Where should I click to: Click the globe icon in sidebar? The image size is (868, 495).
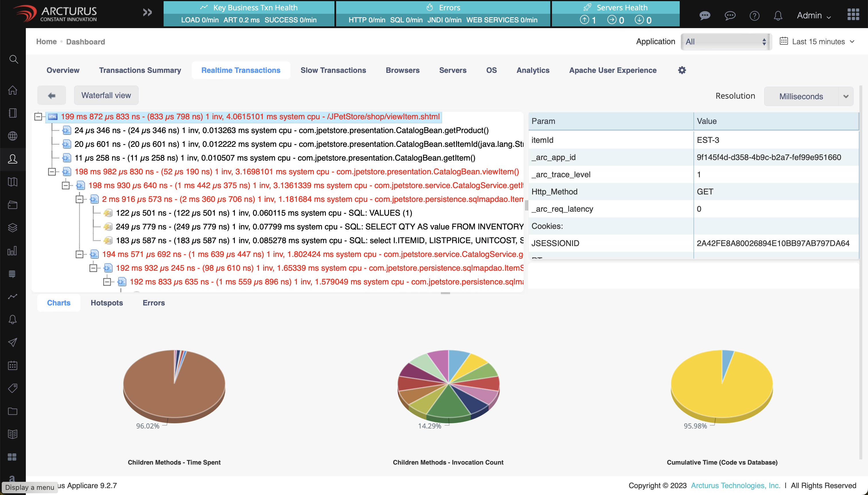13,136
